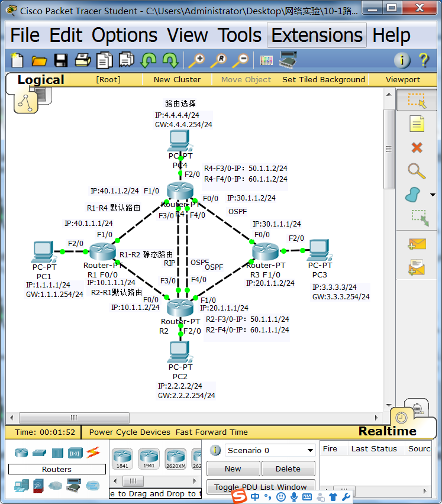Image resolution: width=442 pixels, height=504 pixels.
Task: Click the Hubs category icon
Action: tap(57, 453)
